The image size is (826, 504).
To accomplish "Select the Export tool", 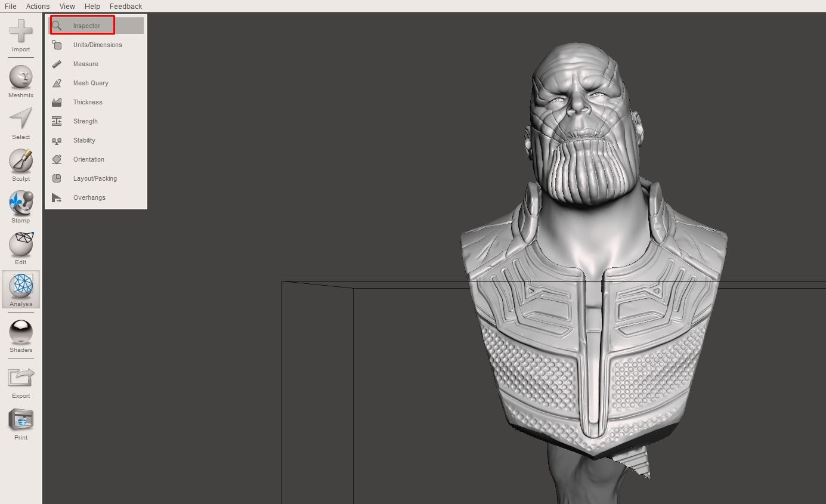I will [x=20, y=380].
